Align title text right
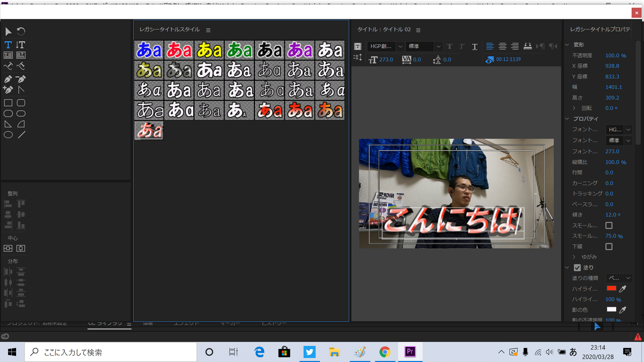The height and width of the screenshot is (362, 644). click(515, 47)
